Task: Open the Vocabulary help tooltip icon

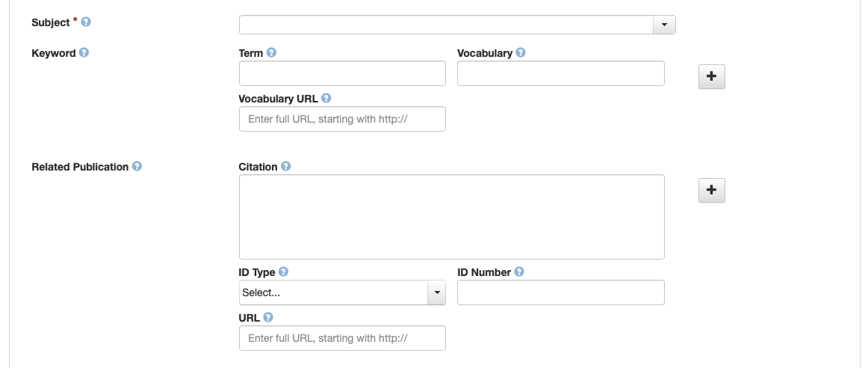Action: 521,53
